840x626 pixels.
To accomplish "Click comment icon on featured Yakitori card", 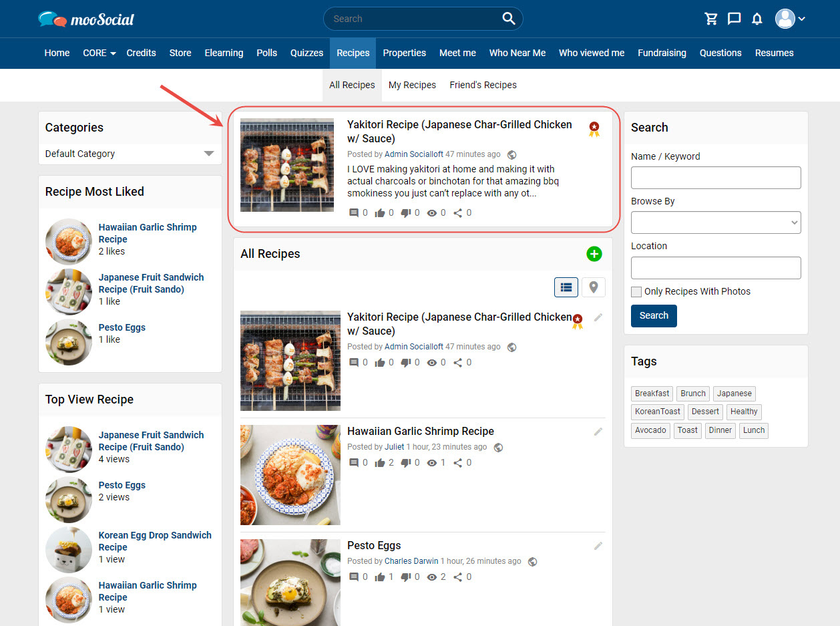I will (x=354, y=212).
